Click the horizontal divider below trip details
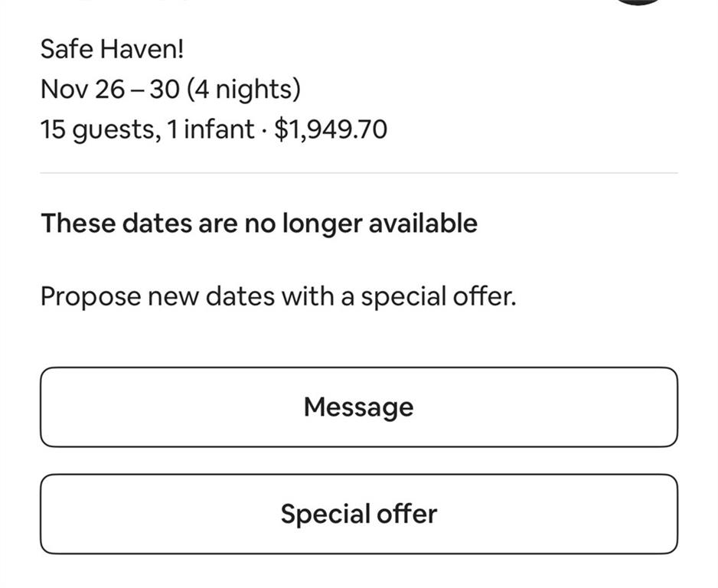Viewport: 718px width, 588px height. pos(358,173)
